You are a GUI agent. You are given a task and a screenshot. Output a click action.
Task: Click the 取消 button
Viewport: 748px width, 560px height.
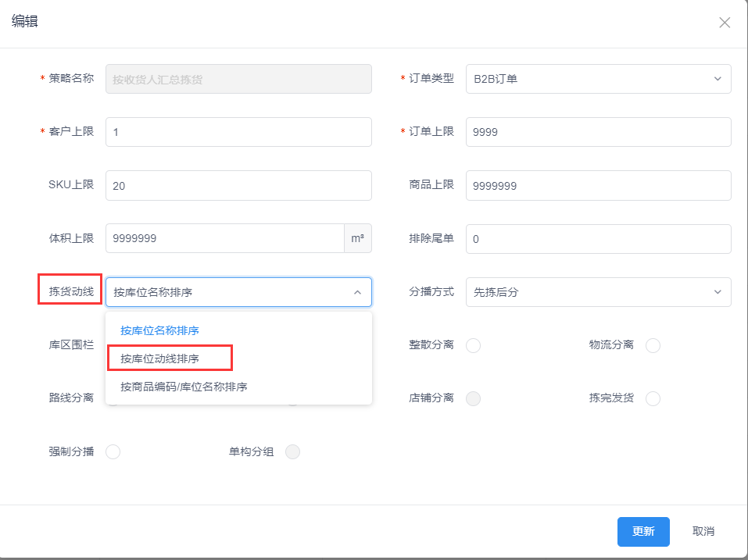coord(703,531)
